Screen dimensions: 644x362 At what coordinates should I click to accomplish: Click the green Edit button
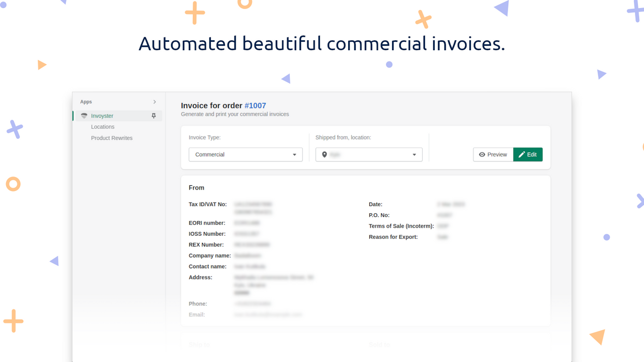(528, 154)
